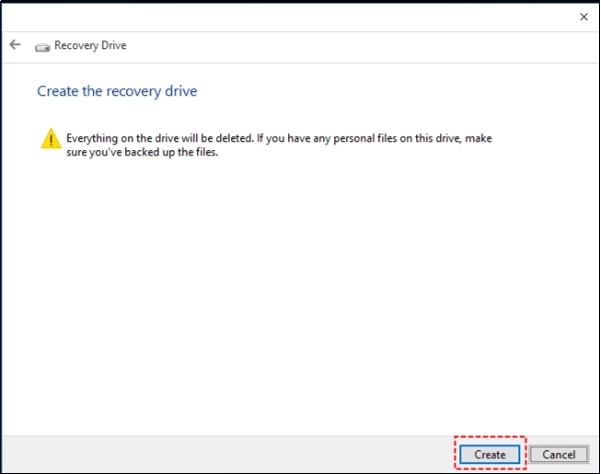Click the word "Everything" in the warning message
The width and height of the screenshot is (601, 474).
click(91, 137)
